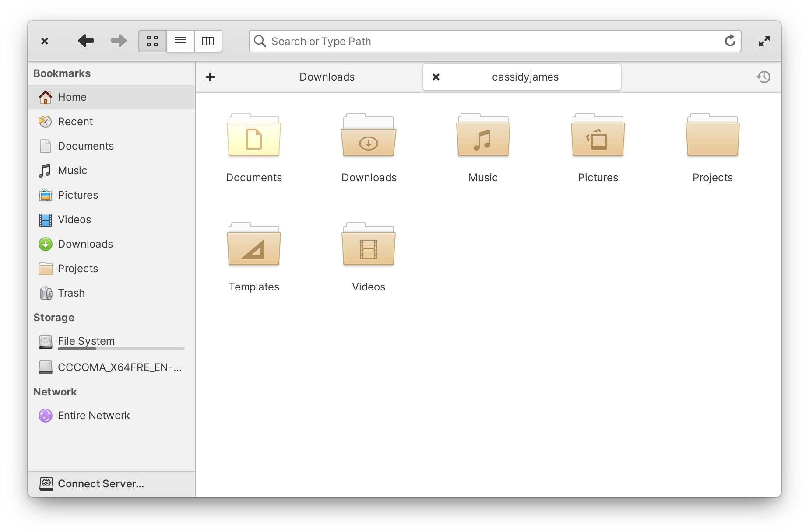Viewport: 809px width, 532px height.
Task: Close the cassidyjames tab
Action: click(436, 77)
